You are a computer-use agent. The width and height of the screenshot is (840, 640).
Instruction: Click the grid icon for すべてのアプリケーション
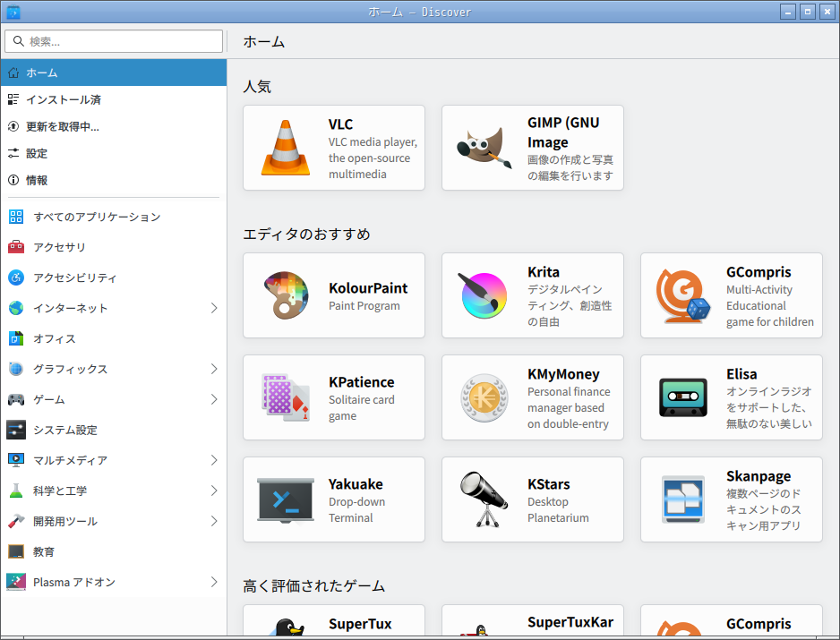[16, 217]
